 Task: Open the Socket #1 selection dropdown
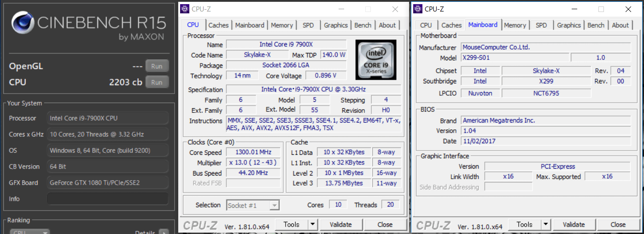tap(253, 205)
